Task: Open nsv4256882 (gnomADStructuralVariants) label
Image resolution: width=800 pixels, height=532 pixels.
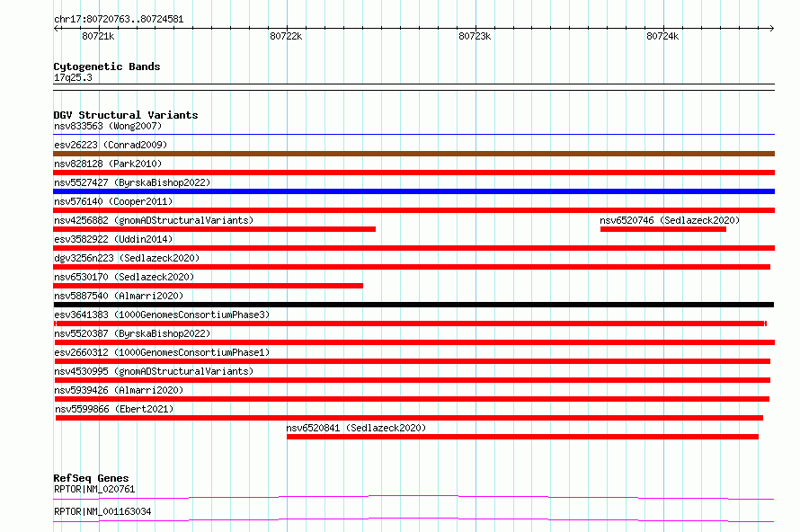Action: [154, 220]
